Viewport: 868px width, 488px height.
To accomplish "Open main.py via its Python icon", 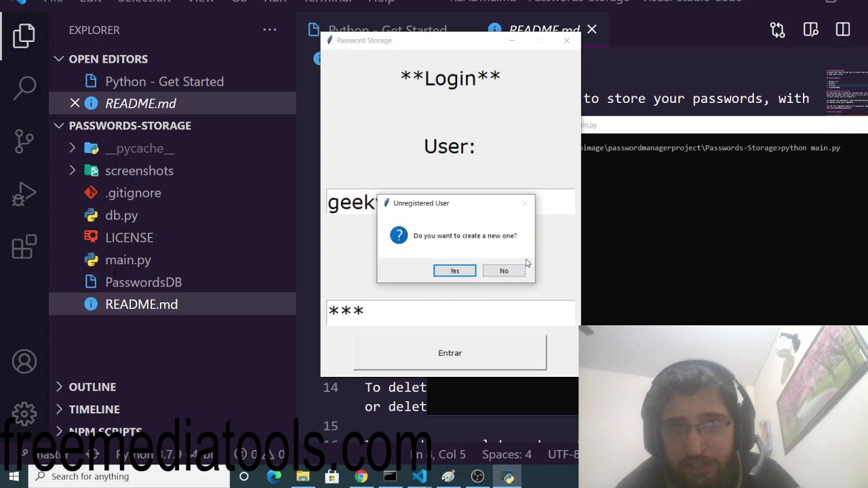I will coord(91,260).
